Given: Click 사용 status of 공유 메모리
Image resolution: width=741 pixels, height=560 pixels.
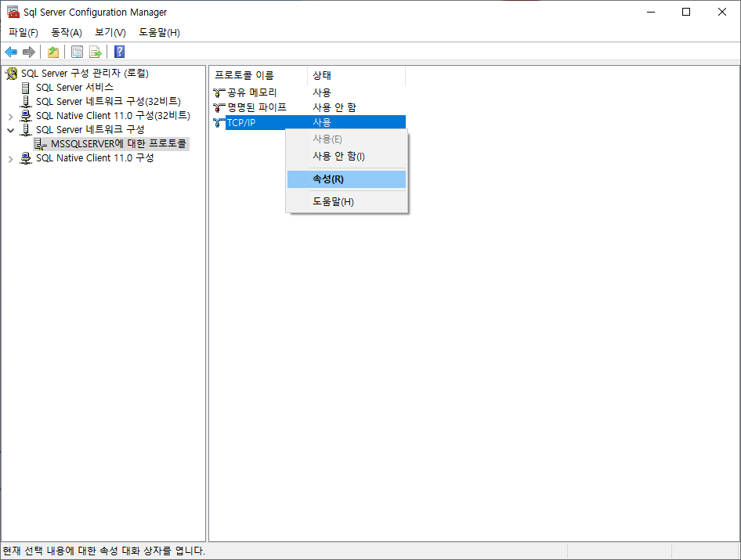Looking at the screenshot, I should tap(322, 92).
